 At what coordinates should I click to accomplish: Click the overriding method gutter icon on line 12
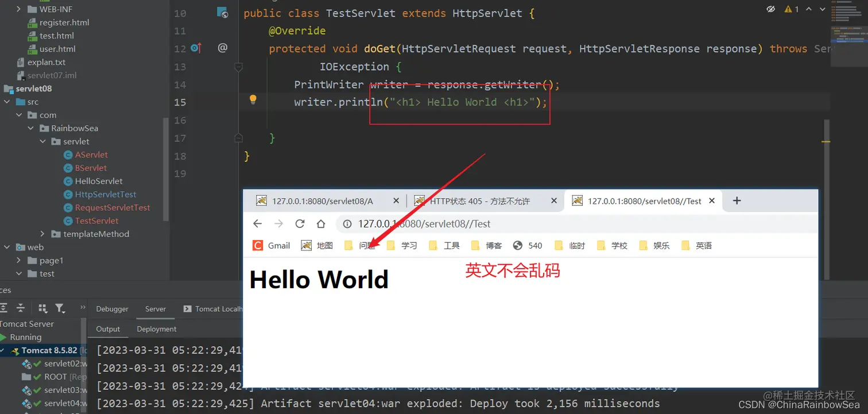(x=196, y=48)
